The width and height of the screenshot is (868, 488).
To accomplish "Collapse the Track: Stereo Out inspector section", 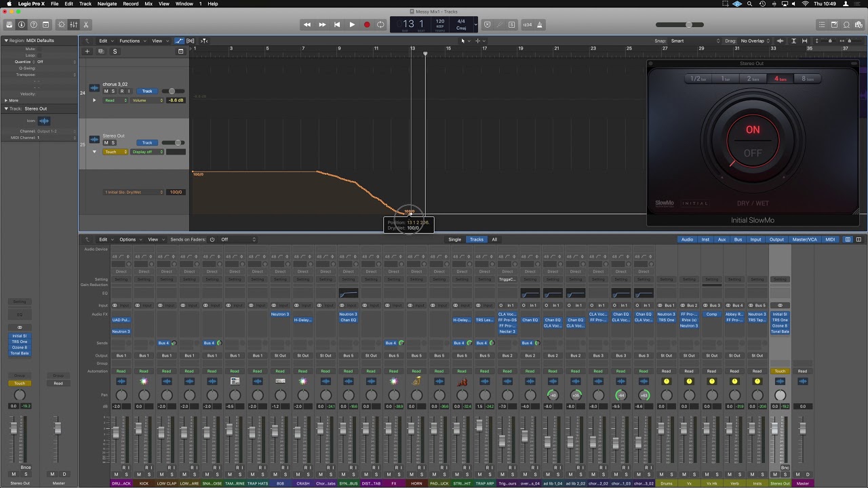I will 7,108.
